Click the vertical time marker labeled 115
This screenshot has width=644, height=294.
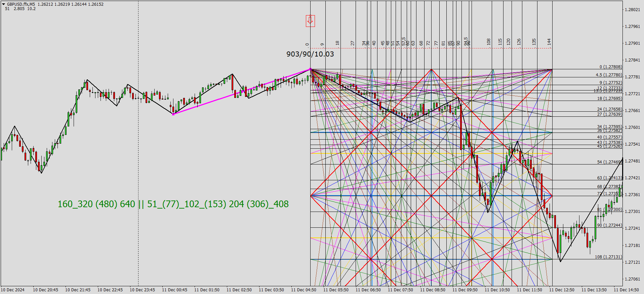point(500,42)
